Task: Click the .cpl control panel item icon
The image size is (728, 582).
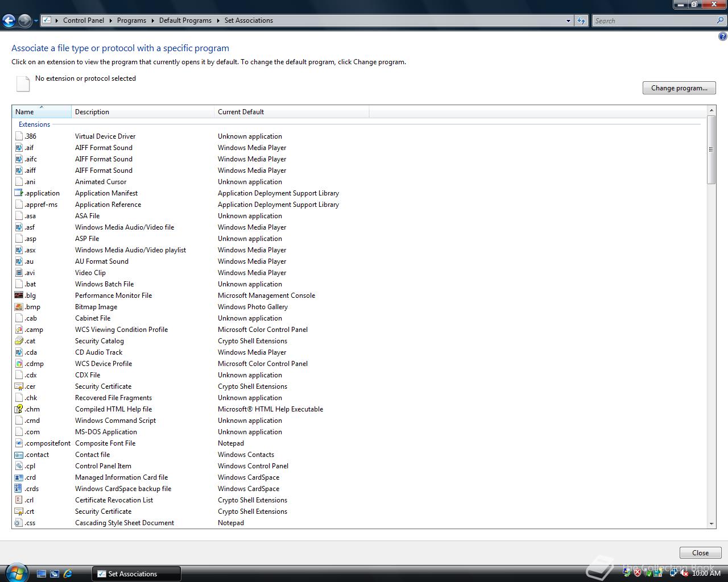Action: point(19,466)
